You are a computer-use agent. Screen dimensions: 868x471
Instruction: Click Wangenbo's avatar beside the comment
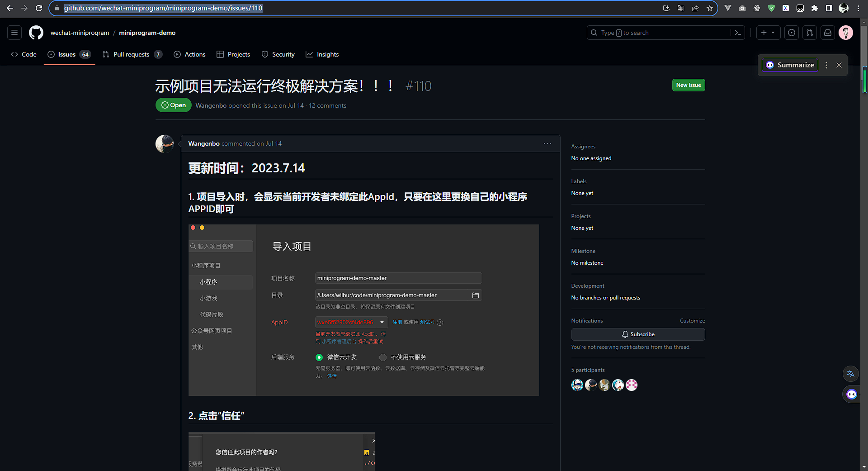[165, 144]
